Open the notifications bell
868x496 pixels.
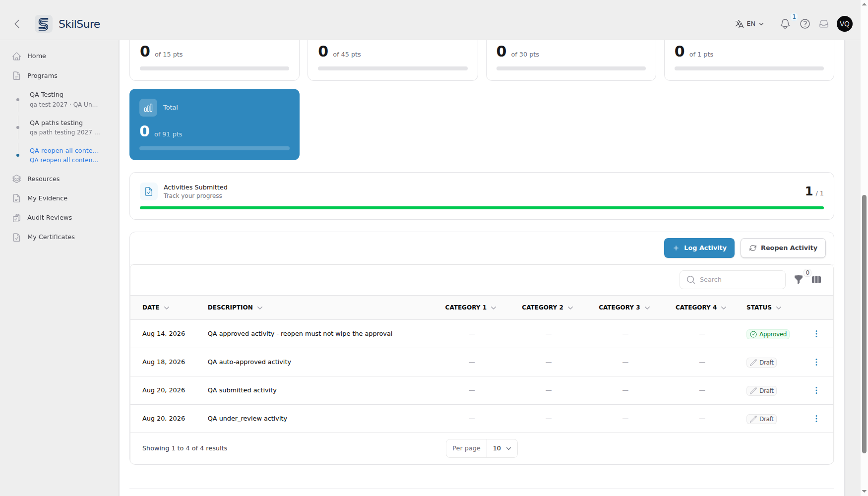(x=785, y=24)
